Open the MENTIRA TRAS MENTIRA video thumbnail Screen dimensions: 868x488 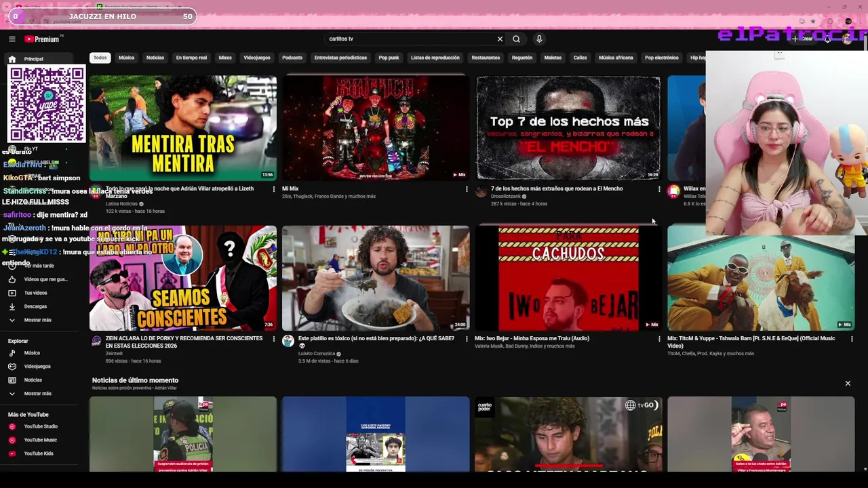click(x=183, y=128)
